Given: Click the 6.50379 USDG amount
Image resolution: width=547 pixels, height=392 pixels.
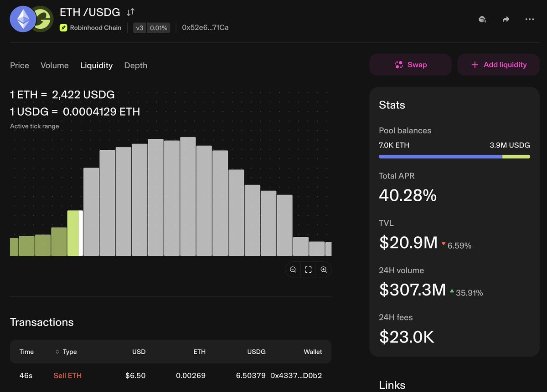Looking at the screenshot, I should [x=251, y=376].
